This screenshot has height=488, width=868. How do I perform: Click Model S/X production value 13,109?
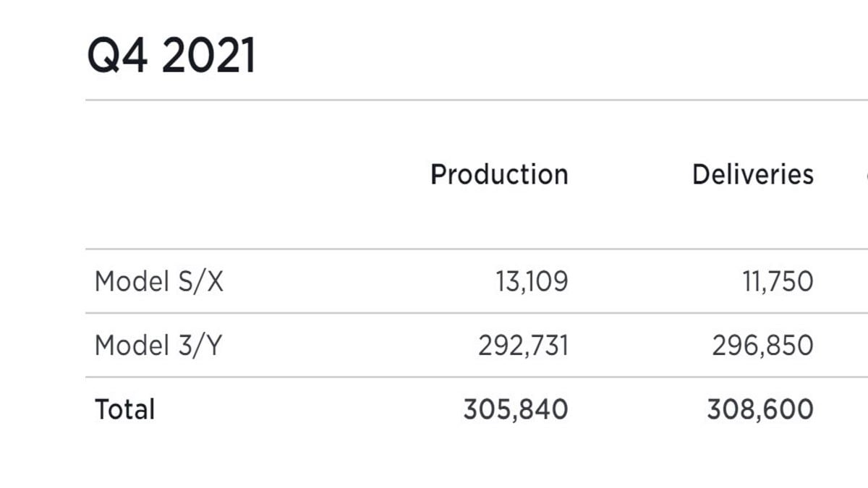point(532,281)
